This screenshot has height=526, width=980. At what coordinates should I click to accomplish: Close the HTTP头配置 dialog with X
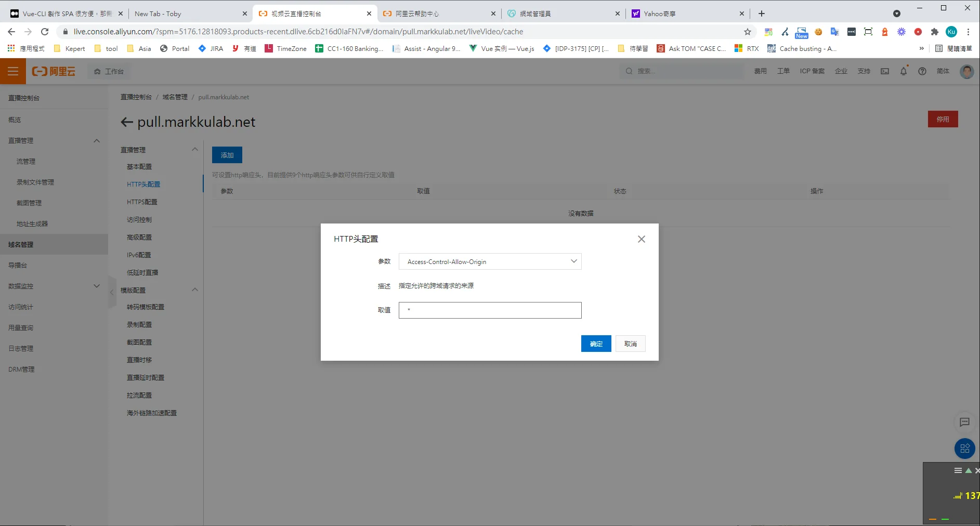click(x=641, y=239)
